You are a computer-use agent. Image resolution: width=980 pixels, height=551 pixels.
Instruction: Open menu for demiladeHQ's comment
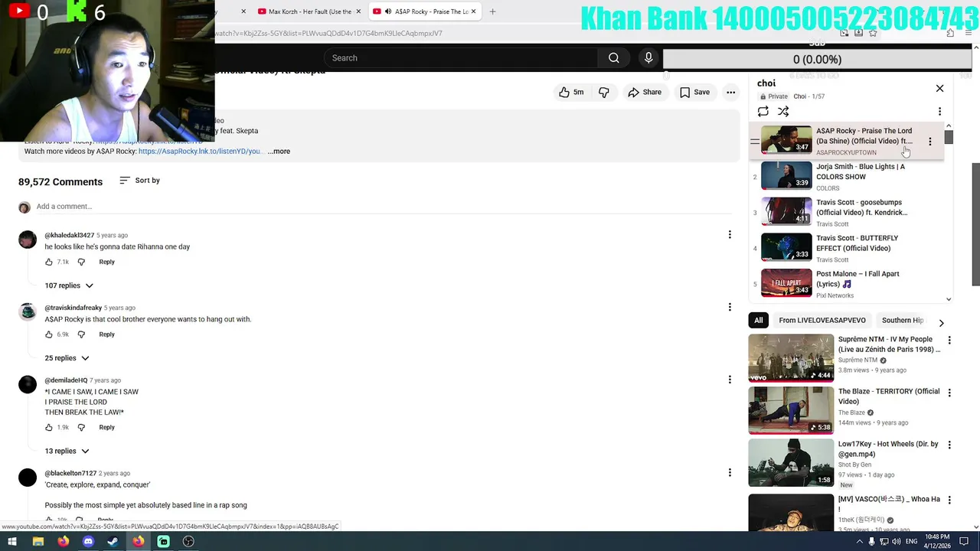point(729,380)
